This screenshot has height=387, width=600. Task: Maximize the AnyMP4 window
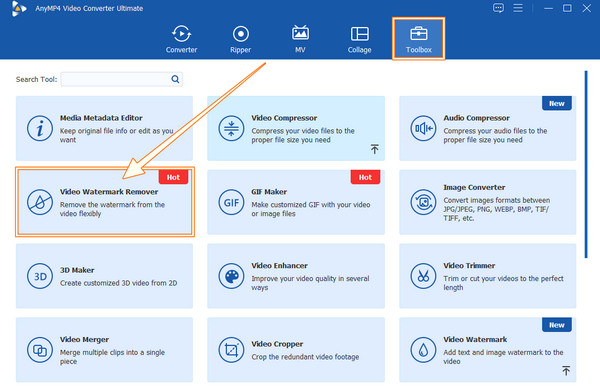coord(567,8)
